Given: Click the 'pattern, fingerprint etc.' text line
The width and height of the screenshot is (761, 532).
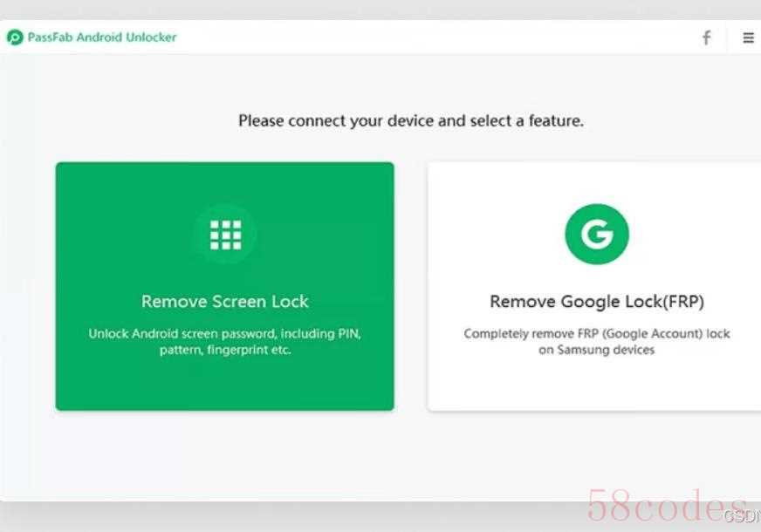Looking at the screenshot, I should 225,350.
